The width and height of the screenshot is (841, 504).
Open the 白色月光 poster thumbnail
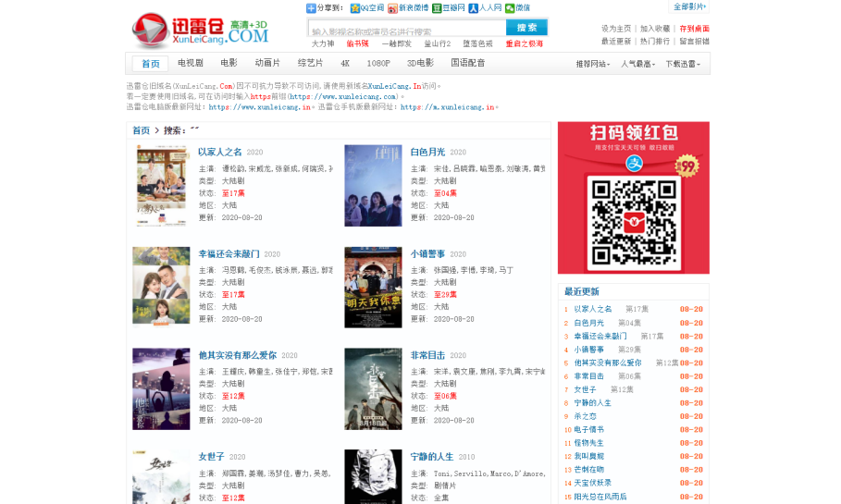pyautogui.click(x=373, y=186)
